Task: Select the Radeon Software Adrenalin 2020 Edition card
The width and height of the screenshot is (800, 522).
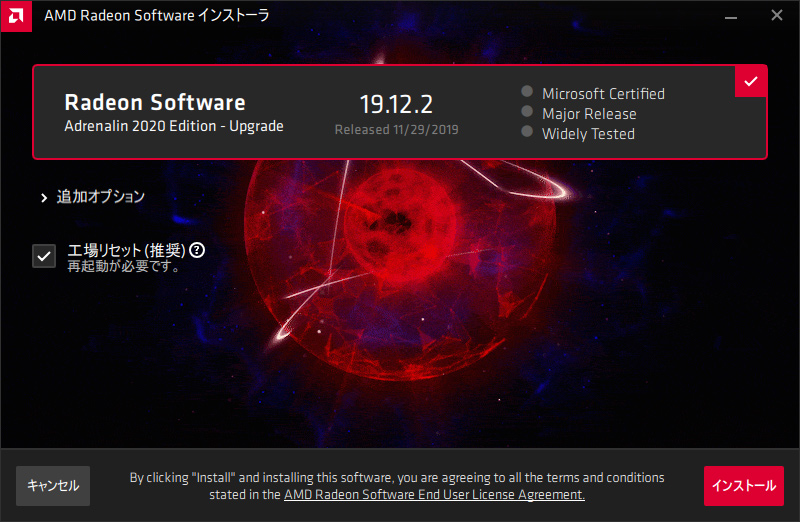Action: pos(400,112)
